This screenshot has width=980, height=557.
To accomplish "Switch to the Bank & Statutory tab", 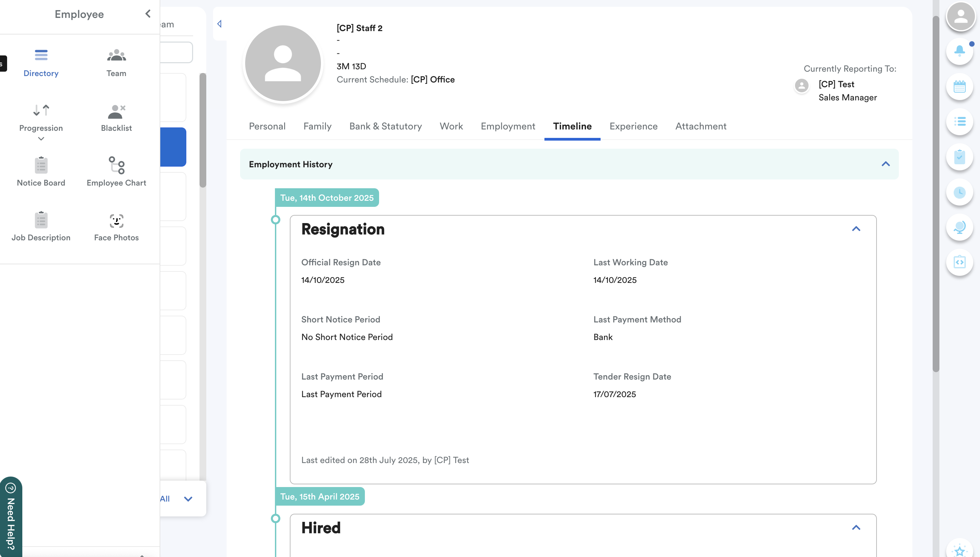I will [385, 126].
